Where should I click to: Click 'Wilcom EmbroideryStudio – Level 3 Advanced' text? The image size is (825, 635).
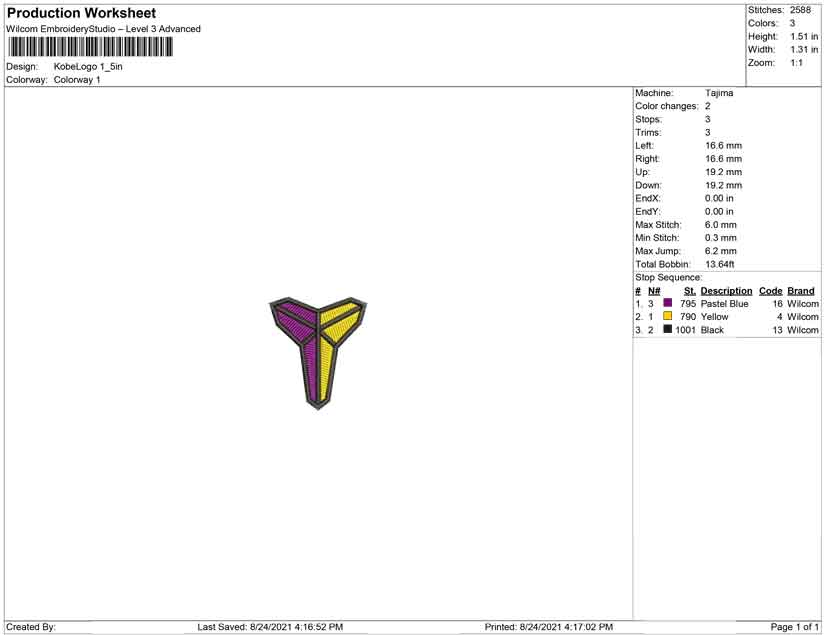pyautogui.click(x=103, y=29)
